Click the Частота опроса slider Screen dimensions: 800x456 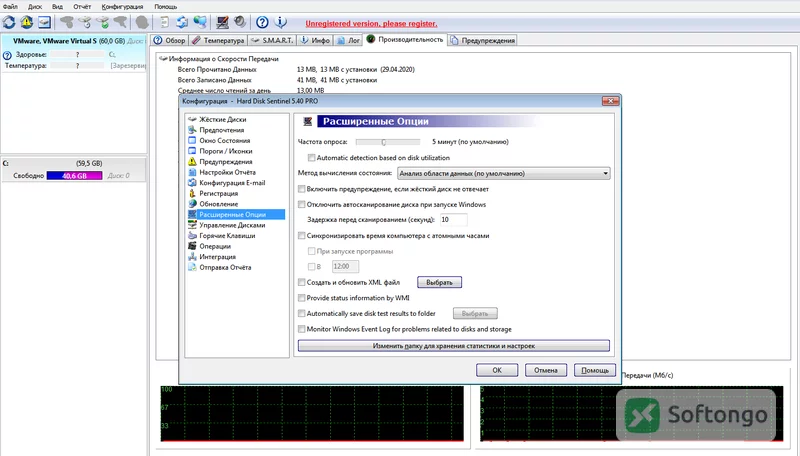[x=388, y=142]
